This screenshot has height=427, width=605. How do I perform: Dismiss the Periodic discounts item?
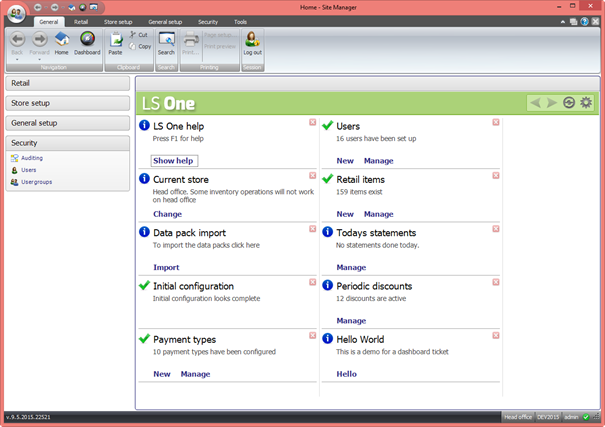click(496, 282)
